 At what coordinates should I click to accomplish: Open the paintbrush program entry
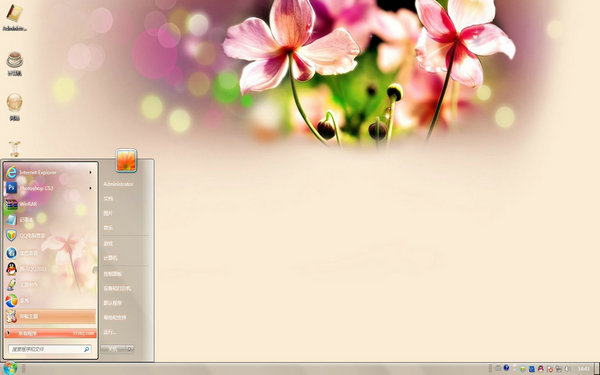[x=49, y=285]
